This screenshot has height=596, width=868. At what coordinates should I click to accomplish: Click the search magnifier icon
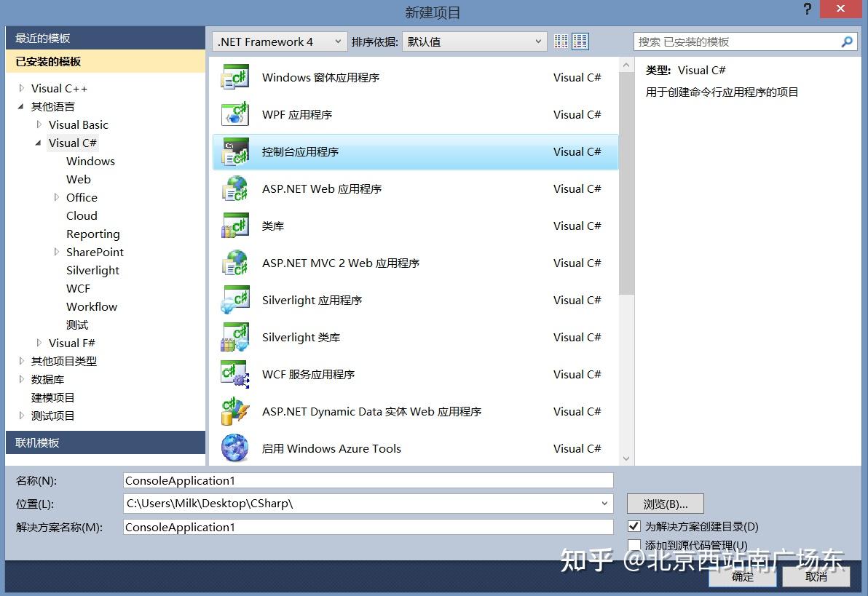(847, 41)
